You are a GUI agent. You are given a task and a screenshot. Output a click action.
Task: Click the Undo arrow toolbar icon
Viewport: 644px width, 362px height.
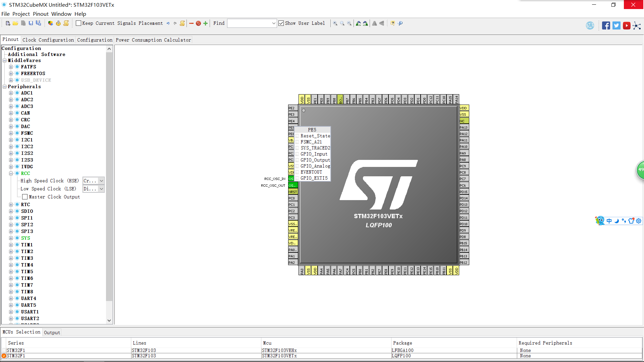click(x=168, y=23)
